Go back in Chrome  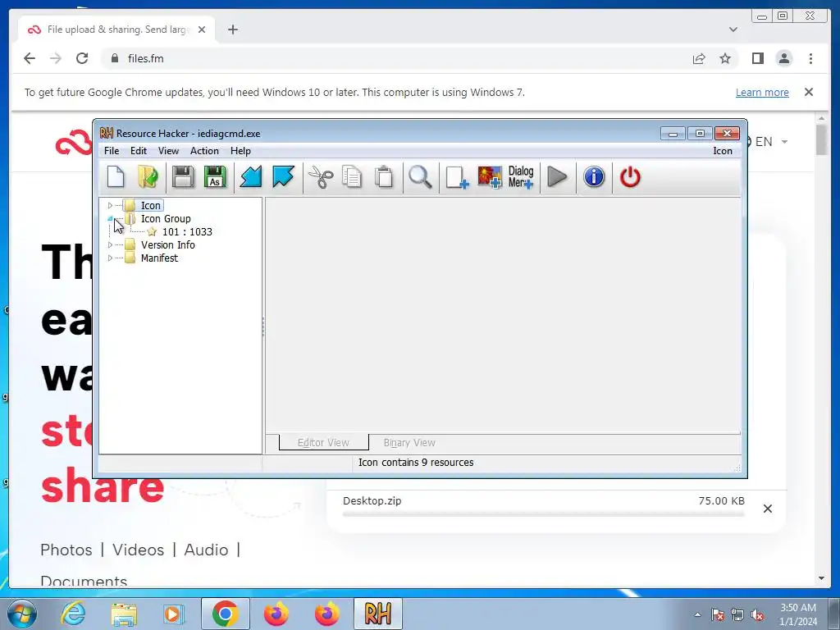30,58
